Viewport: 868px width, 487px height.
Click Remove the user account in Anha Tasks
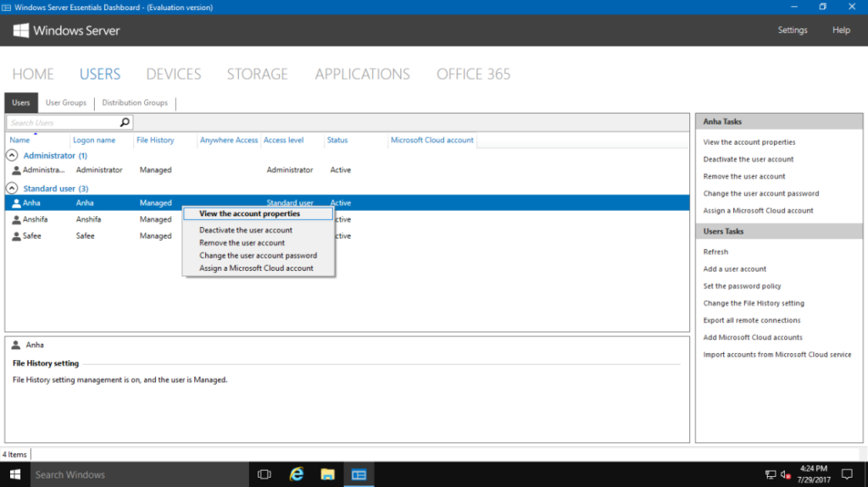coord(744,176)
